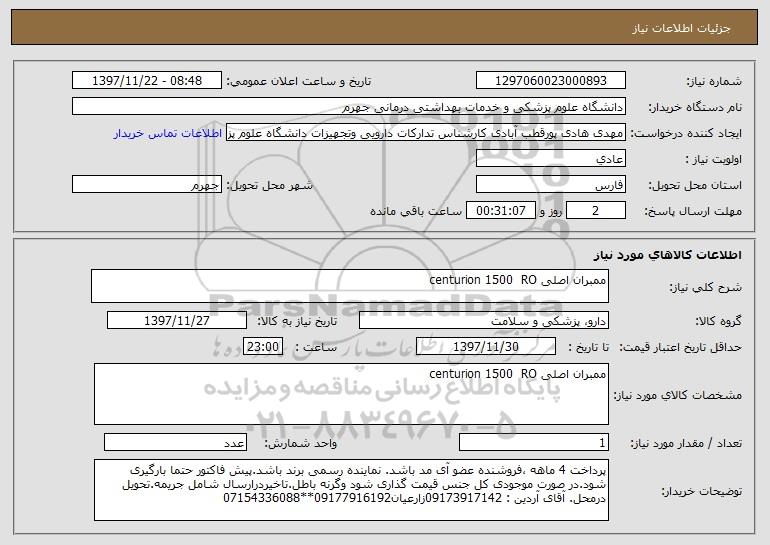Click the تاریخ و ساعت اعلان عمومی label
Viewport: 770px width, 545px height.
pyautogui.click(x=299, y=82)
